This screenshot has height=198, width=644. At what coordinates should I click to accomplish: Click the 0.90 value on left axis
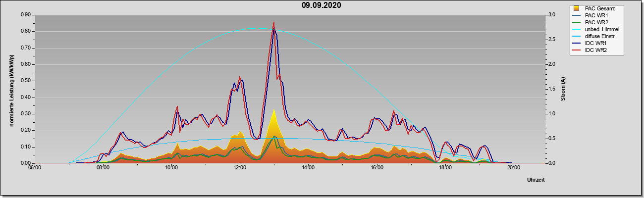[x=25, y=15]
